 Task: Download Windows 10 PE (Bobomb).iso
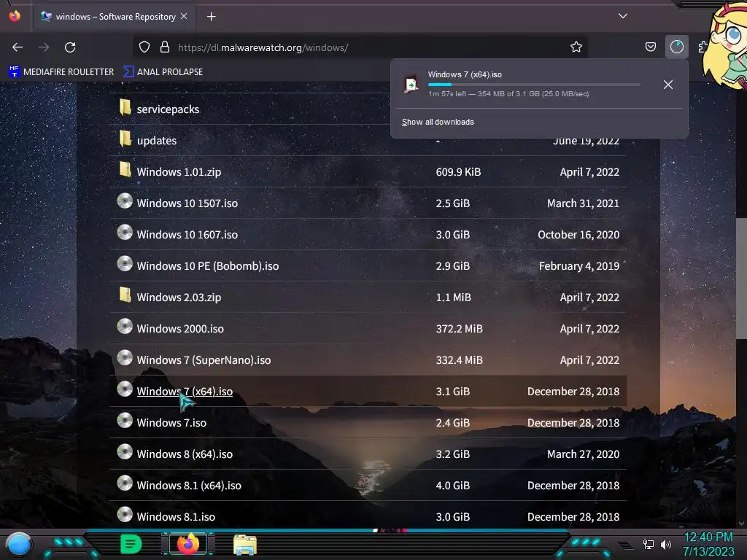coord(208,266)
